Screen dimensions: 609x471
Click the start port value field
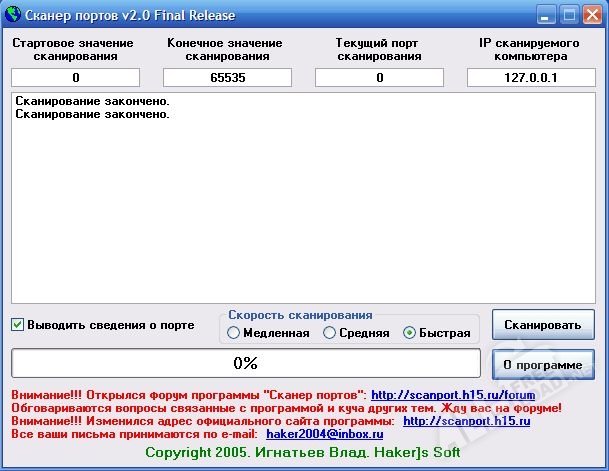tap(76, 78)
